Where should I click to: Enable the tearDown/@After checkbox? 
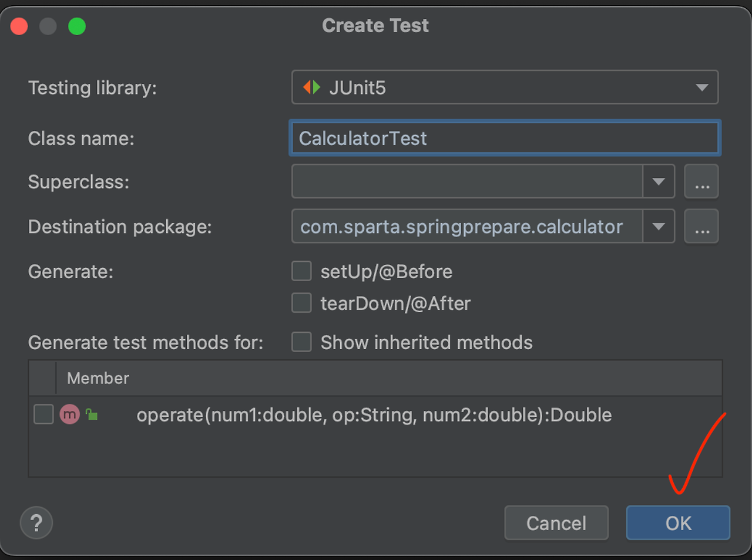302,303
